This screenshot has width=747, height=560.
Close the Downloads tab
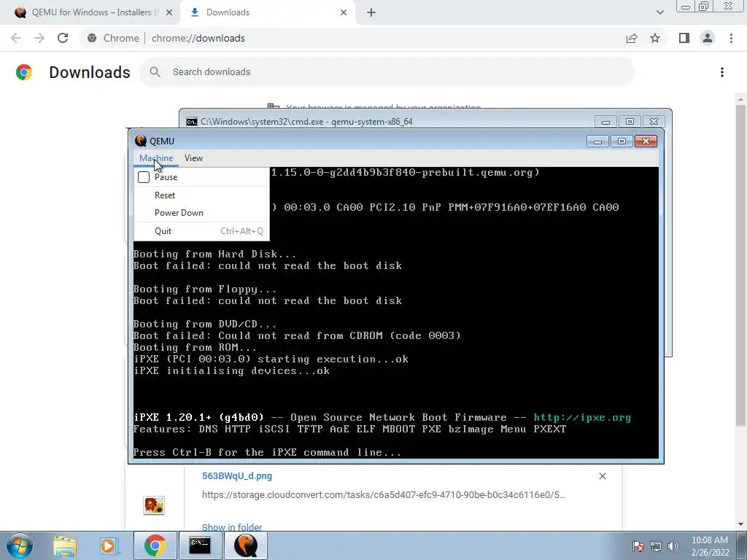click(344, 12)
